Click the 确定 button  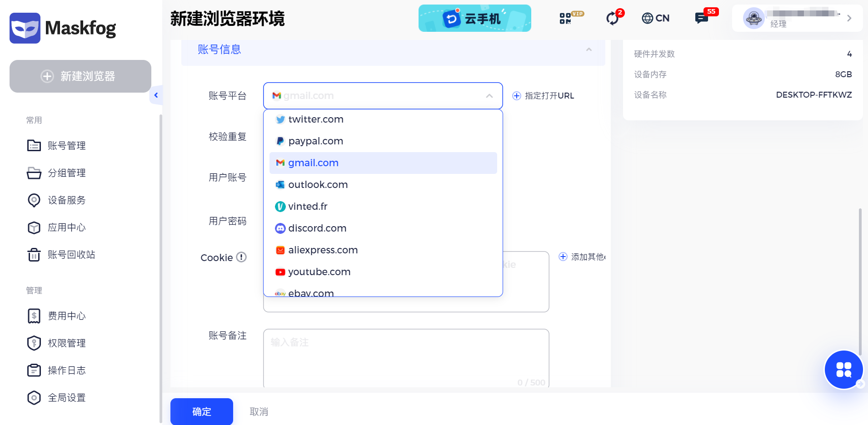[x=202, y=412]
